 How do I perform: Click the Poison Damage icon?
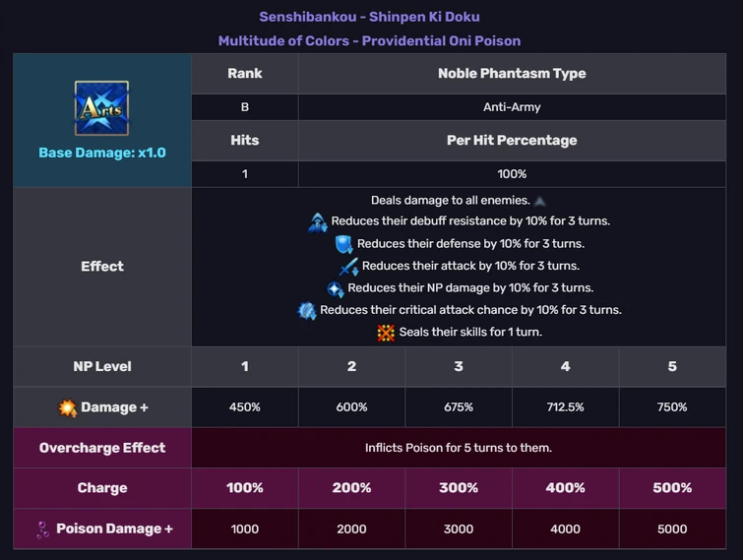(42, 529)
